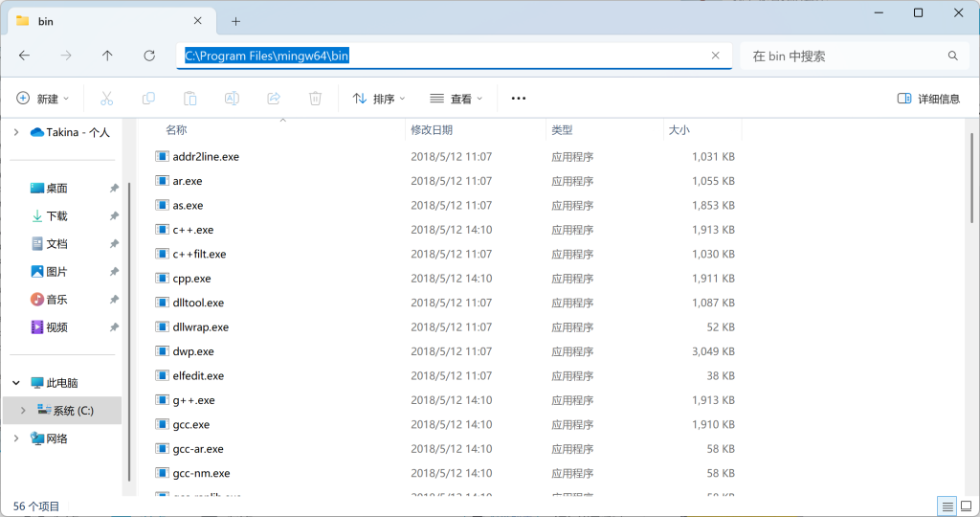980x517 pixels.
Task: Switch to large thumbnails view in status bar
Action: [967, 506]
